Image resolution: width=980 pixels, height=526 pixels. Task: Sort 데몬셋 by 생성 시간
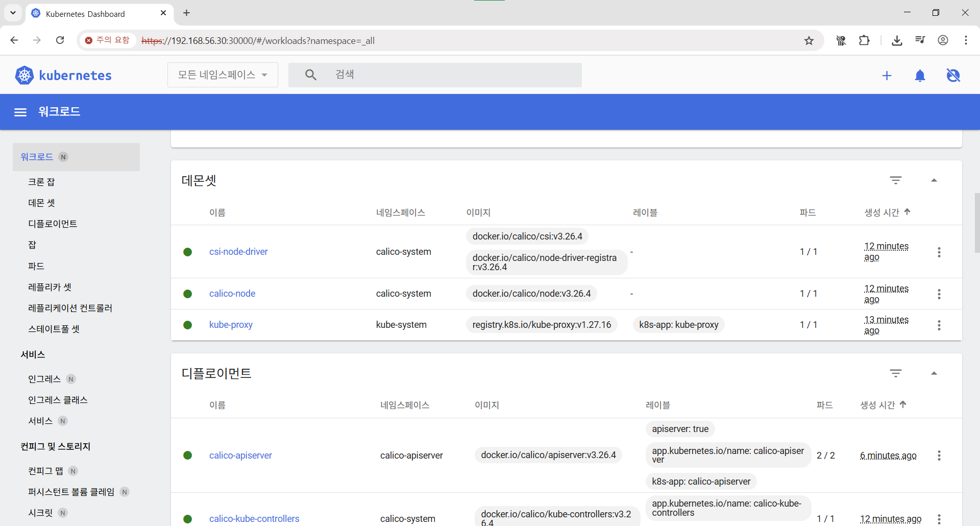point(887,212)
